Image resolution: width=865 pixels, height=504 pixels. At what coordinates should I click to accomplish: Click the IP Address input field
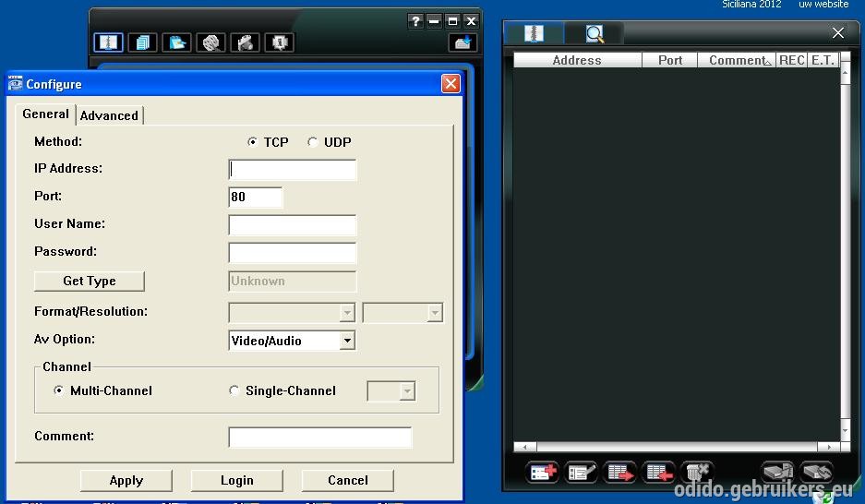coord(293,170)
